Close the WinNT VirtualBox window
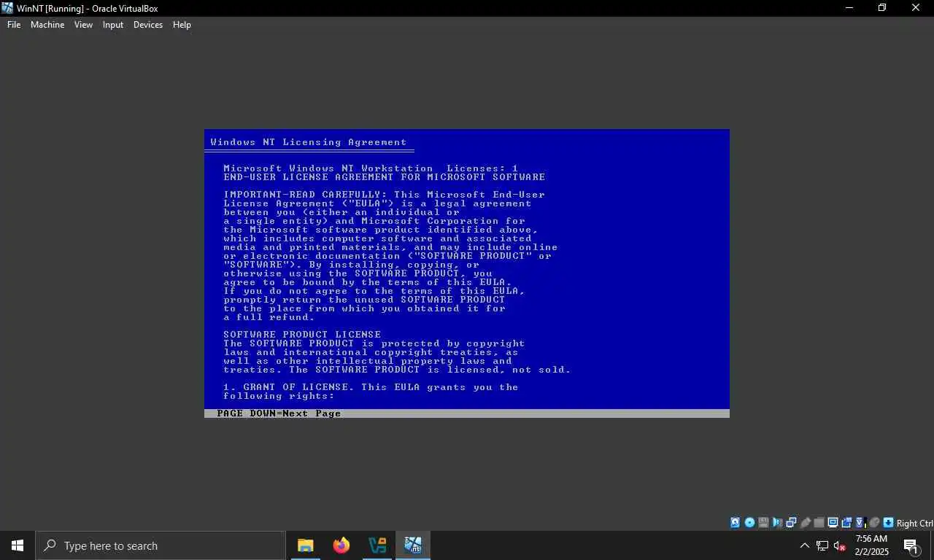Image resolution: width=934 pixels, height=560 pixels. coord(916,8)
